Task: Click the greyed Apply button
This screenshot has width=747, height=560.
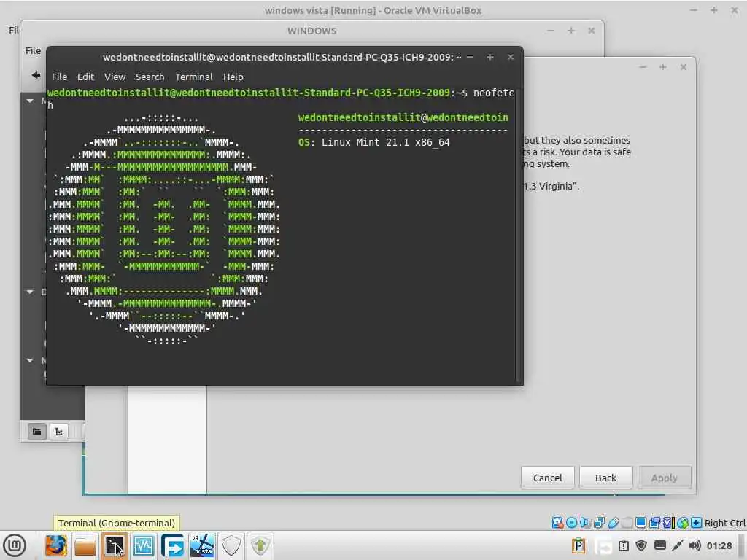Action: pos(664,478)
